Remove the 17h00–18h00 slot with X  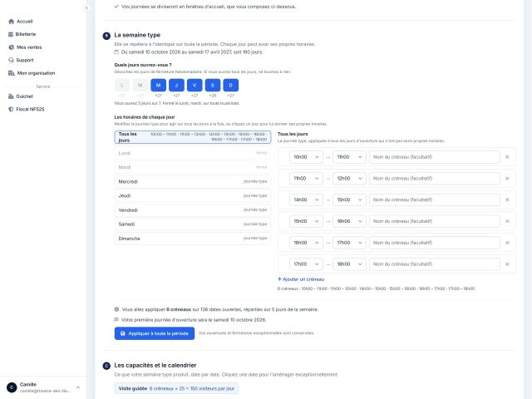point(507,264)
